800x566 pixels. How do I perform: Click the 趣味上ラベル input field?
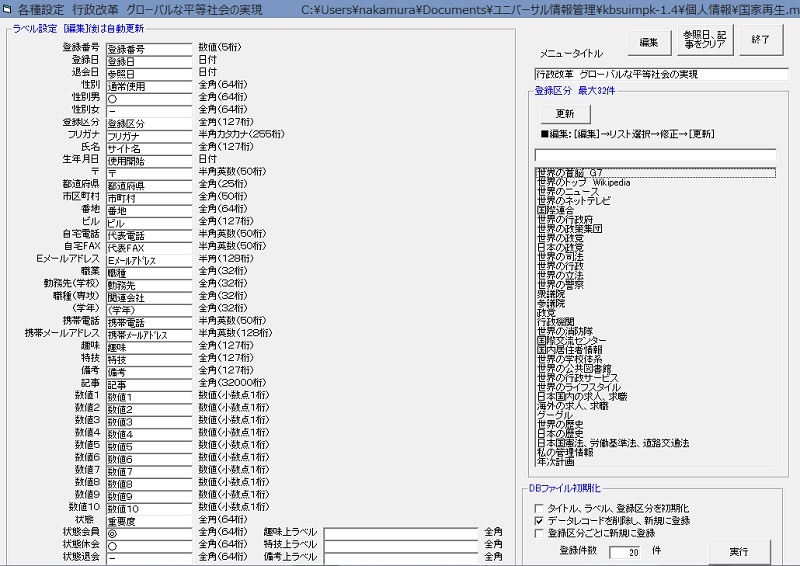coord(399,533)
